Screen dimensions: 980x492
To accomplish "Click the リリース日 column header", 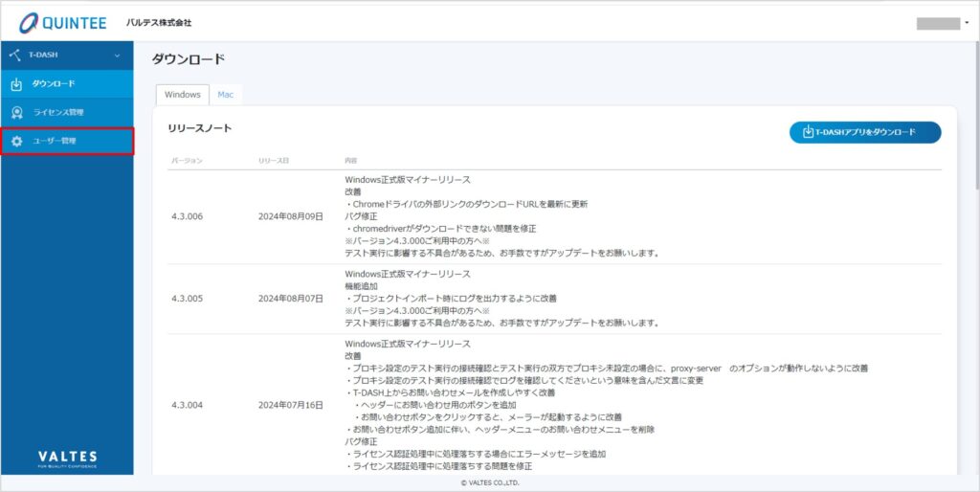I will [x=273, y=160].
